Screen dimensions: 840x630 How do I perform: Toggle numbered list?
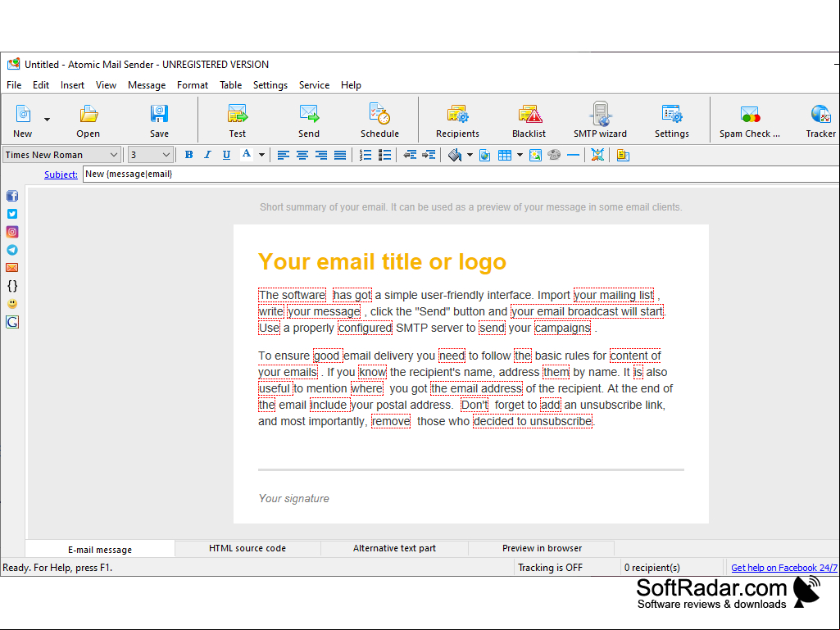pos(366,156)
